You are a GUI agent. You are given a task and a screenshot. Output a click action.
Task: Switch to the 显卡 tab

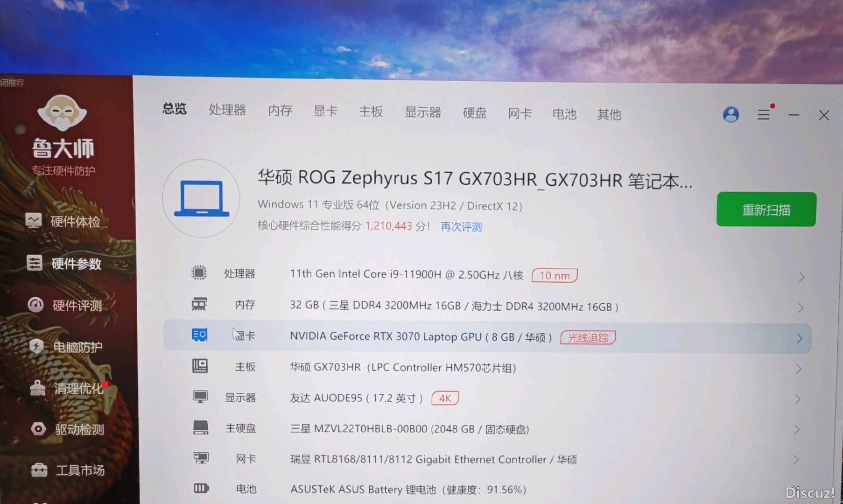325,111
